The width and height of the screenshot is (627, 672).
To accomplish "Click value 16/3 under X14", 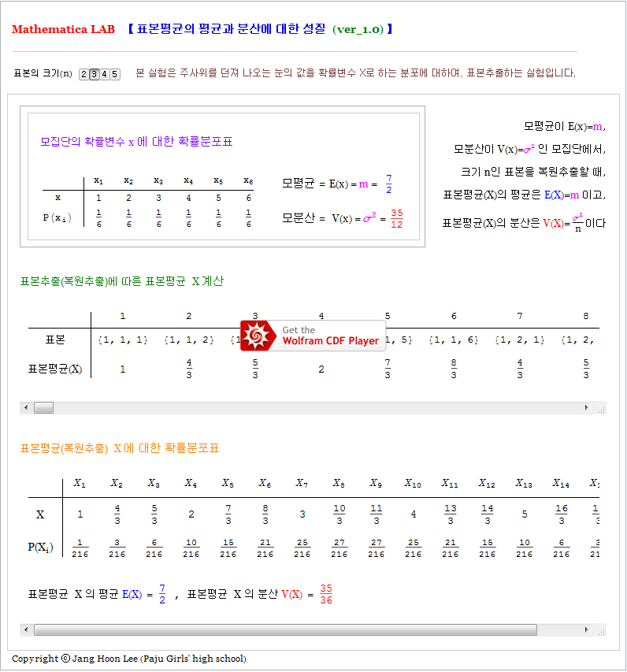I will pos(562,514).
